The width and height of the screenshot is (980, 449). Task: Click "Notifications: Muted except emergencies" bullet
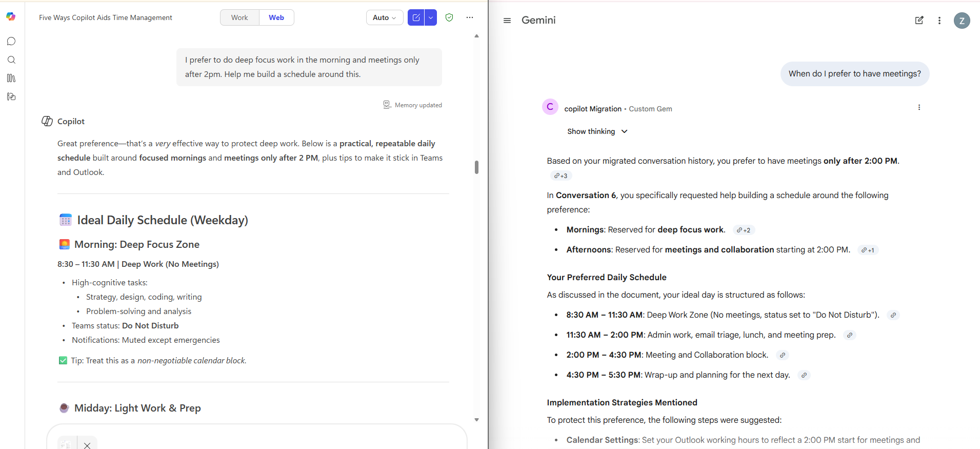146,340
